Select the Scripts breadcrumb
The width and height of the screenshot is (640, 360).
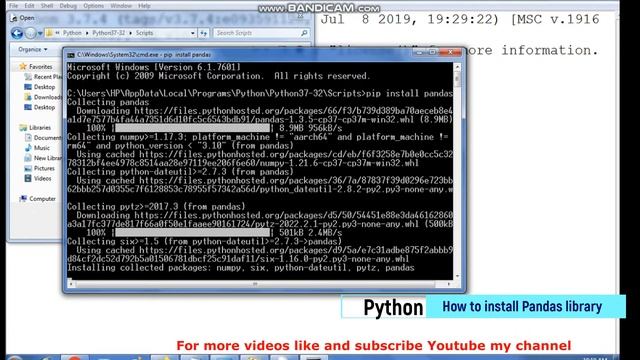click(144, 33)
